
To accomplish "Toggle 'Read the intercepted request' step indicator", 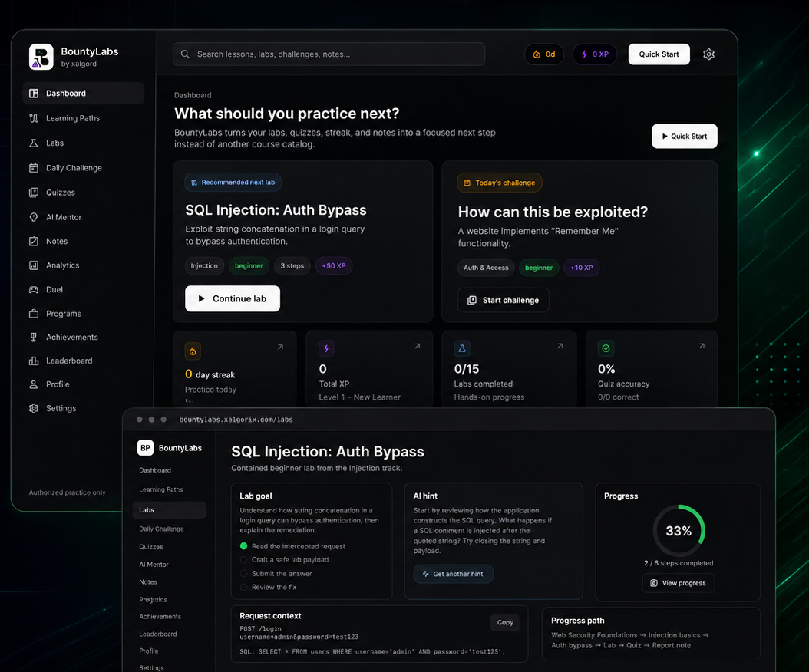I will (243, 545).
